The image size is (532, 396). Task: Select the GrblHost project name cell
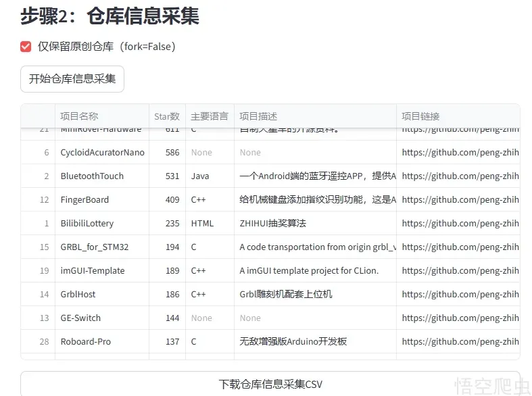tap(102, 294)
